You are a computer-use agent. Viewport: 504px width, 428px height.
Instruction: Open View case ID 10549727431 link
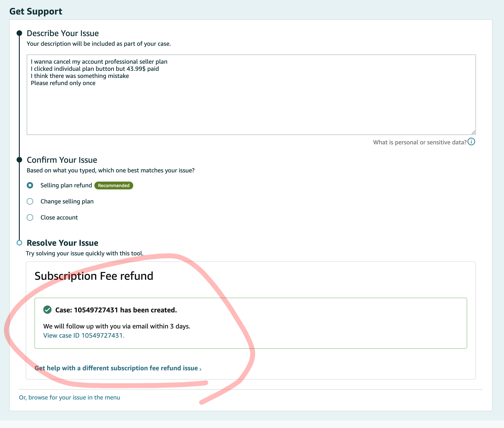pos(84,335)
